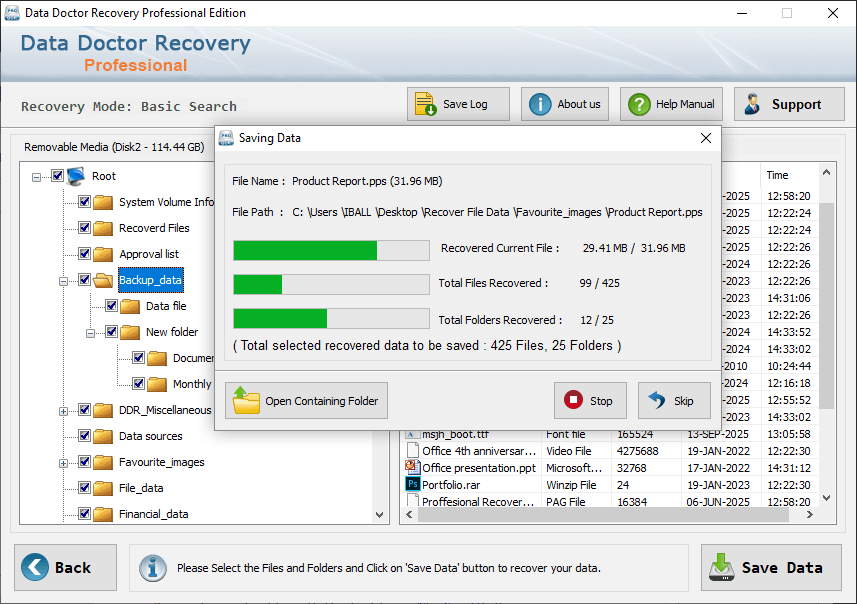Click the Support button
Screen dimensions: 857x604
click(789, 104)
